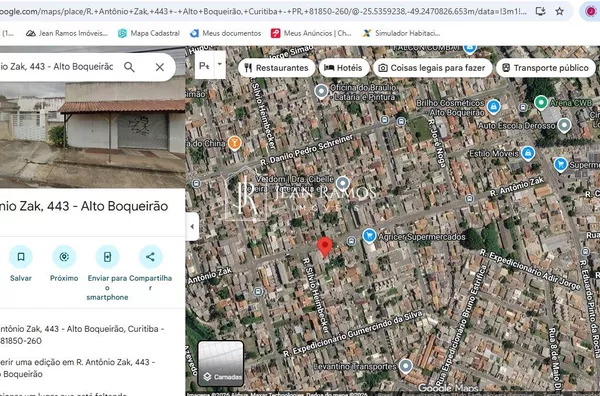
Task: Open Auto Escola Derosso marker
Action: tap(564, 125)
